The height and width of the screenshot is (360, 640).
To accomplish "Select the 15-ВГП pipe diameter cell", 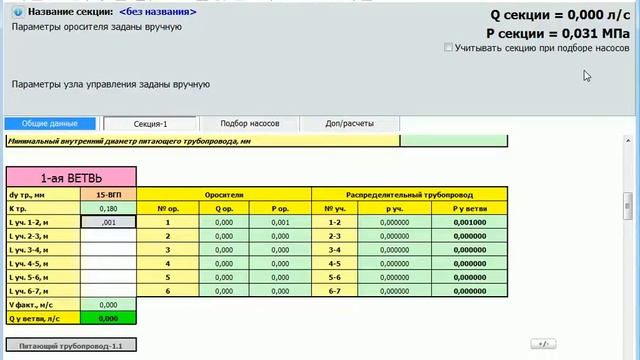I will [x=108, y=195].
